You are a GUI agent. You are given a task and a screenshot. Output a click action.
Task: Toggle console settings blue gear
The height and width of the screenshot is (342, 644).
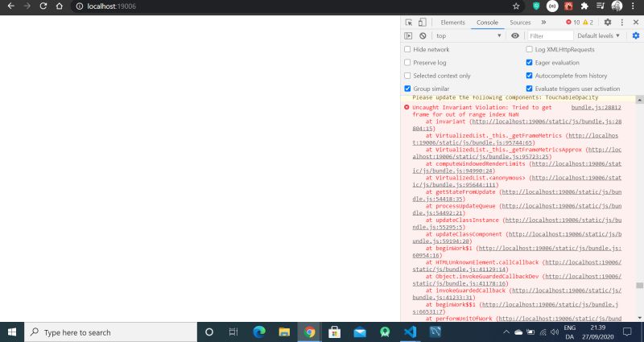[636, 35]
